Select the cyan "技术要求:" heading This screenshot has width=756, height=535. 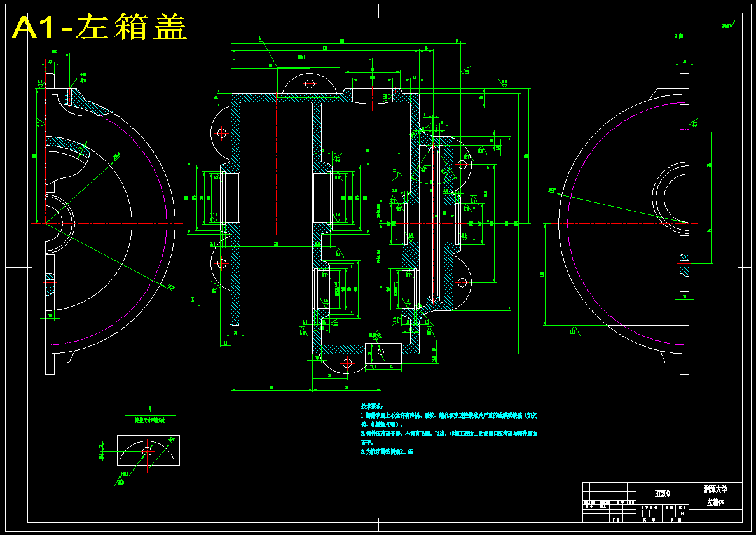[372, 406]
